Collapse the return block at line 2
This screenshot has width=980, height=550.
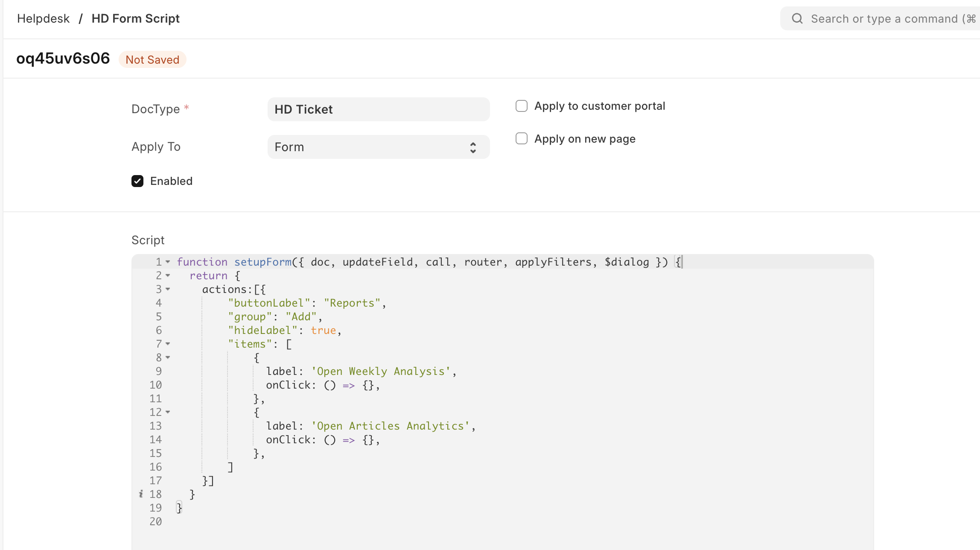pos(168,275)
